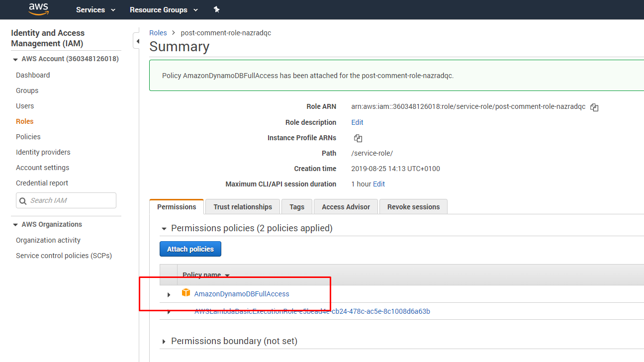Copy the Role ARN with copy icon

594,107
